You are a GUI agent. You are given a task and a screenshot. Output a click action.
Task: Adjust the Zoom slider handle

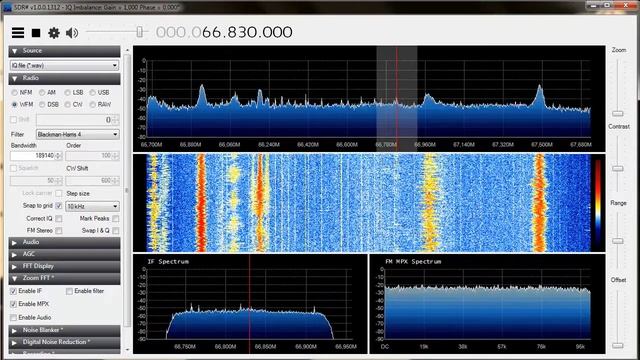click(x=618, y=113)
